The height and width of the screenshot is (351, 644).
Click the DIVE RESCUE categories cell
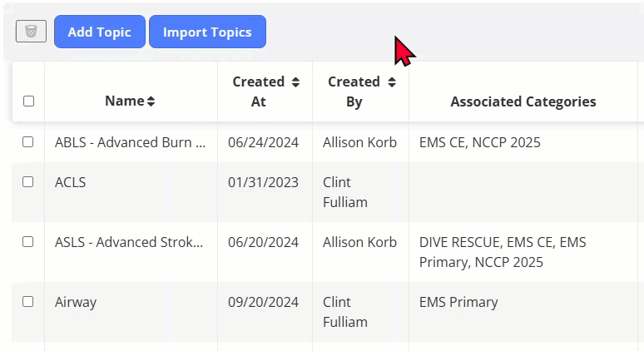click(x=503, y=252)
